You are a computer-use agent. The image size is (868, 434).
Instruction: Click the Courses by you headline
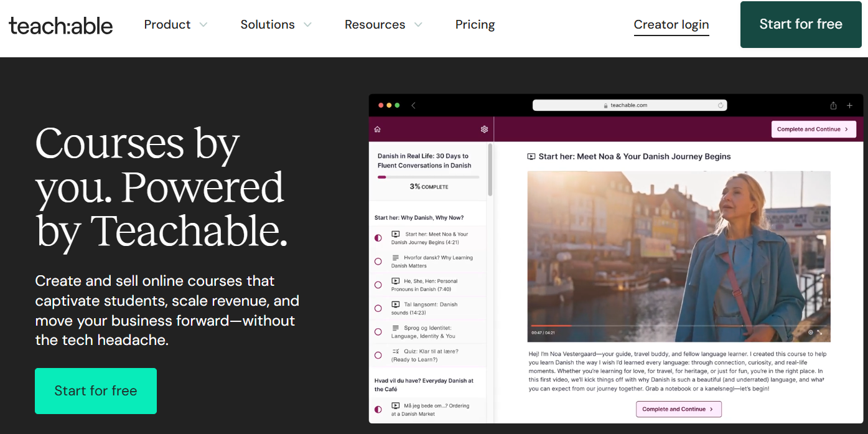(162, 187)
